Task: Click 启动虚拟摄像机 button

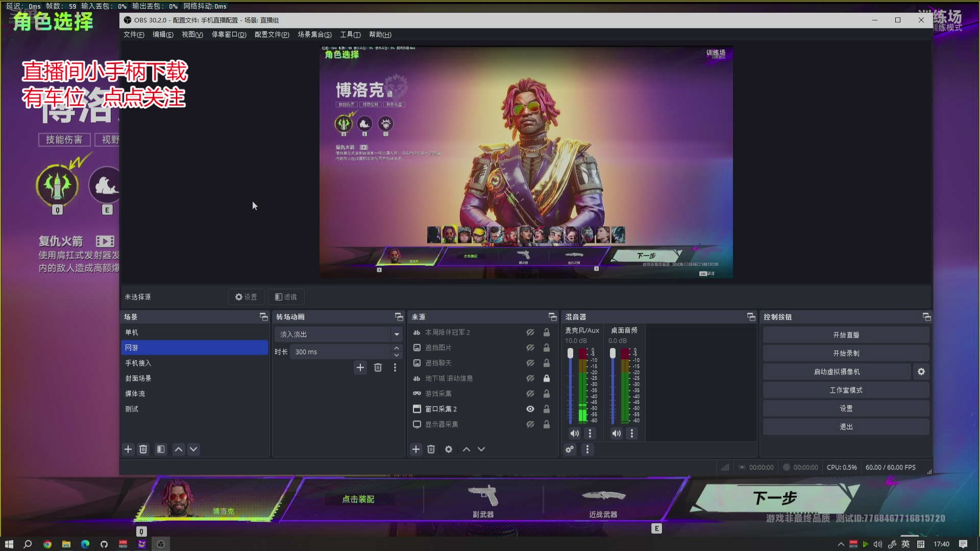Action: pos(837,372)
